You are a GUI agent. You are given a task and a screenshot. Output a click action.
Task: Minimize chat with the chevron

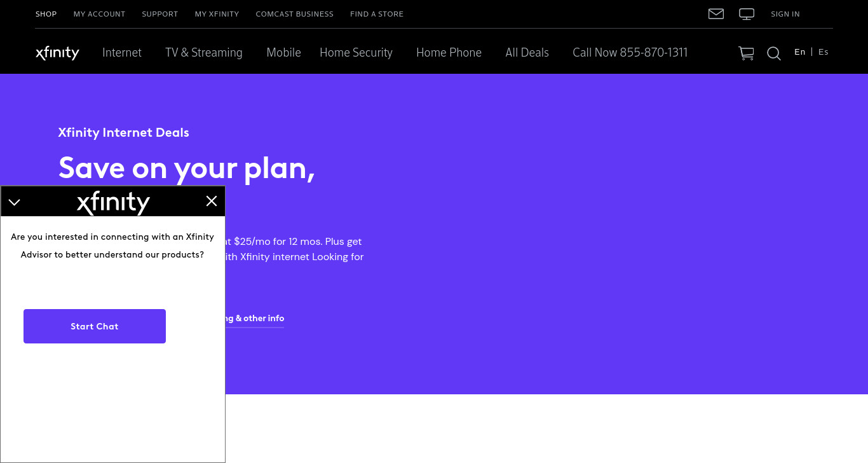pos(14,202)
